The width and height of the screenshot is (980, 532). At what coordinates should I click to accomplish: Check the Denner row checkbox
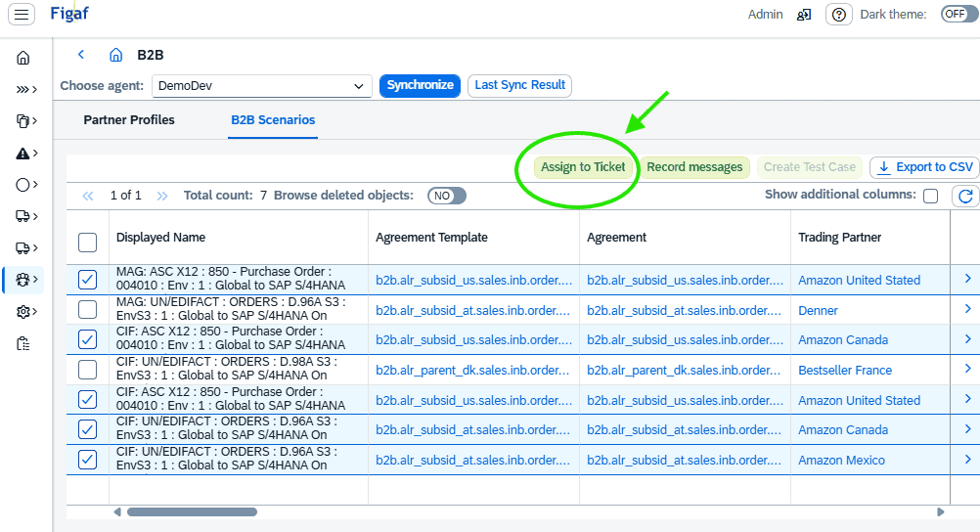[x=87, y=309]
